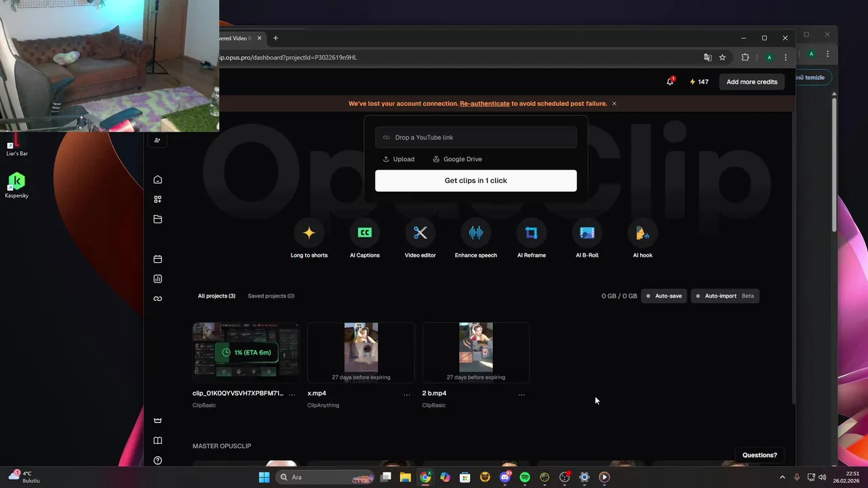The width and height of the screenshot is (868, 488).
Task: Toggle the Auto-save option
Action: pyautogui.click(x=664, y=296)
